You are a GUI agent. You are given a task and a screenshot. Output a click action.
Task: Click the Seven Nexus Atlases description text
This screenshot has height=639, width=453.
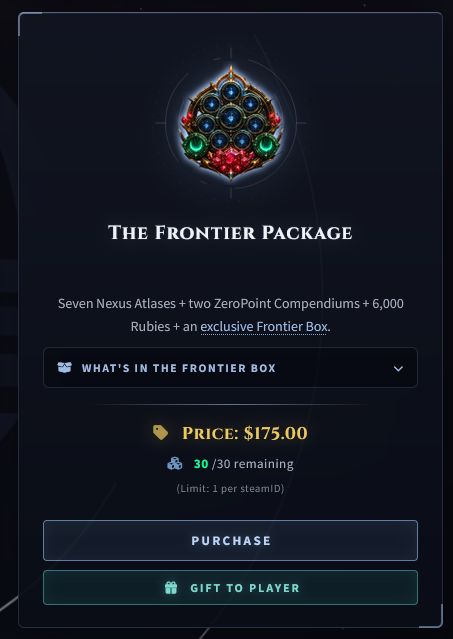pos(231,315)
